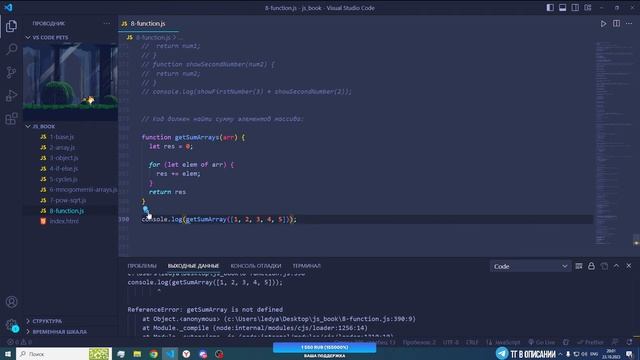640x360 pixels.
Task: Click the editor minimap
Action: click(614, 143)
